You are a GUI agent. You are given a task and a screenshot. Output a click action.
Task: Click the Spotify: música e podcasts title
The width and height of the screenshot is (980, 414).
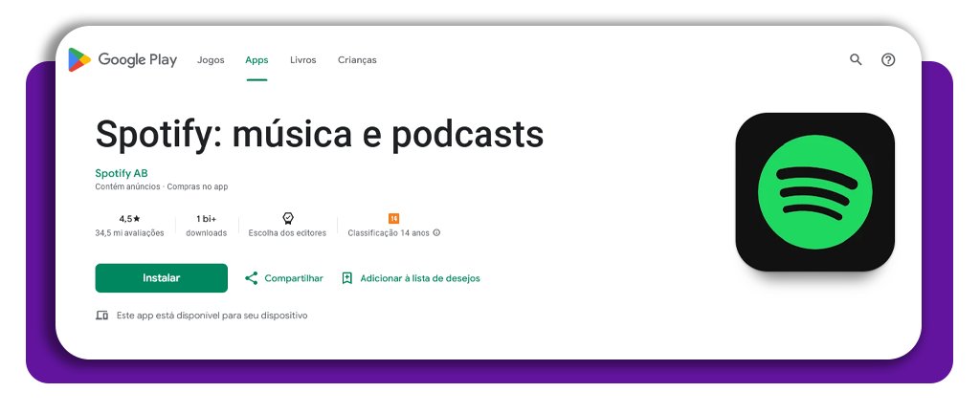(x=320, y=134)
